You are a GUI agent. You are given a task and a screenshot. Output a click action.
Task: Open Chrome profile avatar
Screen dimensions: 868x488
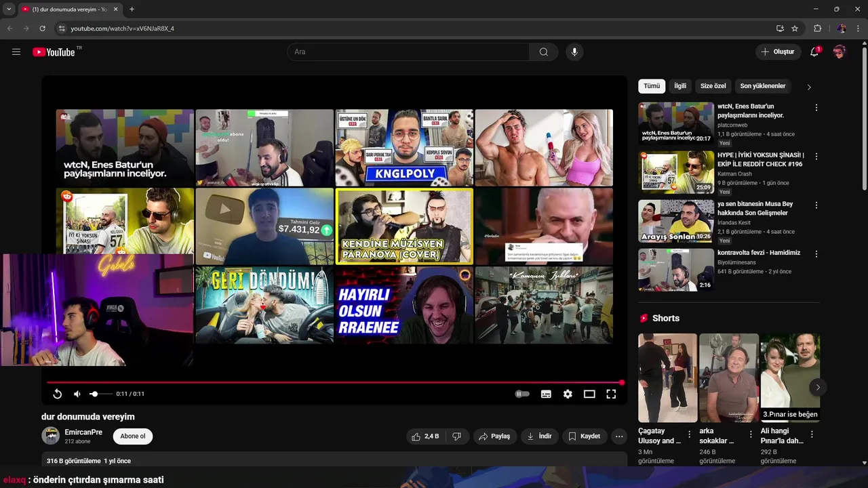pyautogui.click(x=842, y=28)
